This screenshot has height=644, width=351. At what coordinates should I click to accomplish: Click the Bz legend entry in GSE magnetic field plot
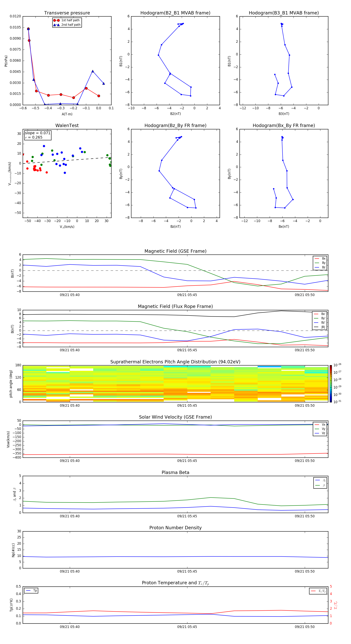(x=320, y=268)
